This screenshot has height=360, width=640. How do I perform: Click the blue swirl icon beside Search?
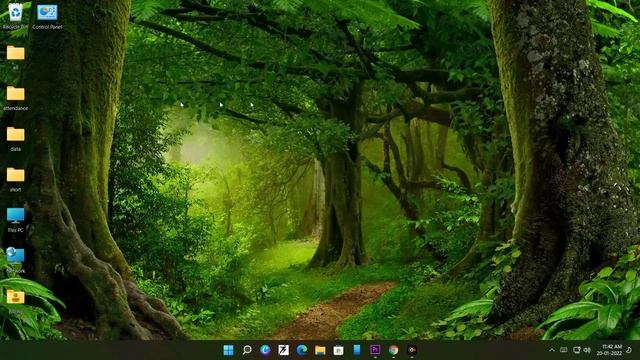coord(265,350)
